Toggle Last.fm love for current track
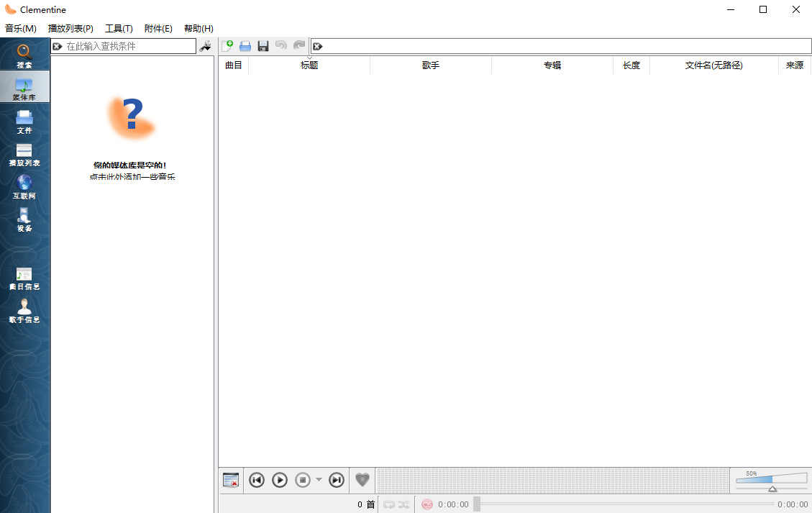The height and width of the screenshot is (513, 812). [x=362, y=480]
